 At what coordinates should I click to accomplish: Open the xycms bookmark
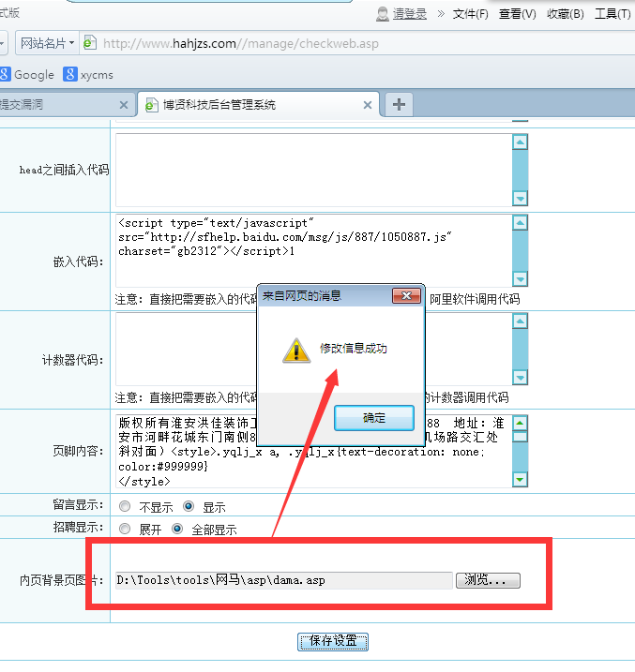click(x=88, y=75)
